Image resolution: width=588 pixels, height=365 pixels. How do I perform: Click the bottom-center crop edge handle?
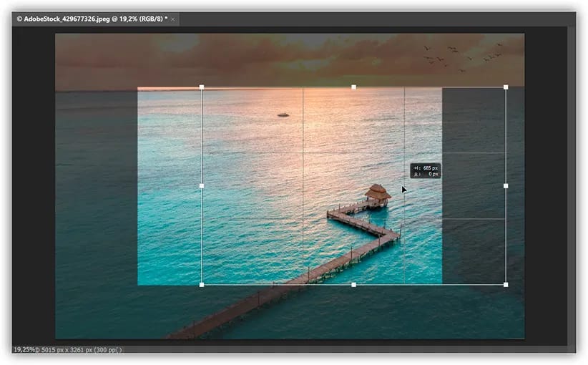click(x=353, y=285)
